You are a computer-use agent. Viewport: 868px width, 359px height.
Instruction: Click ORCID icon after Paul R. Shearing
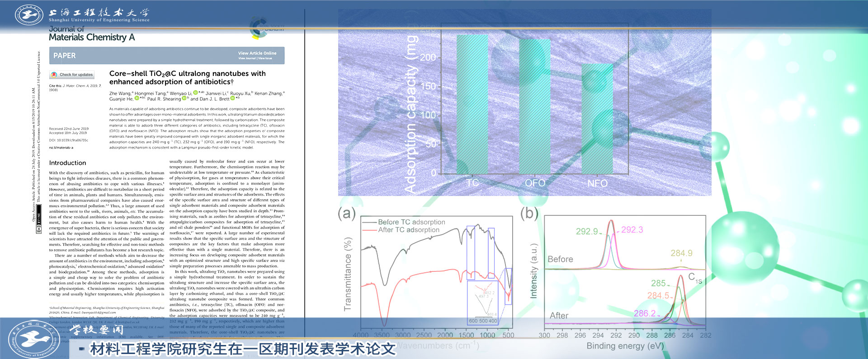click(x=184, y=98)
